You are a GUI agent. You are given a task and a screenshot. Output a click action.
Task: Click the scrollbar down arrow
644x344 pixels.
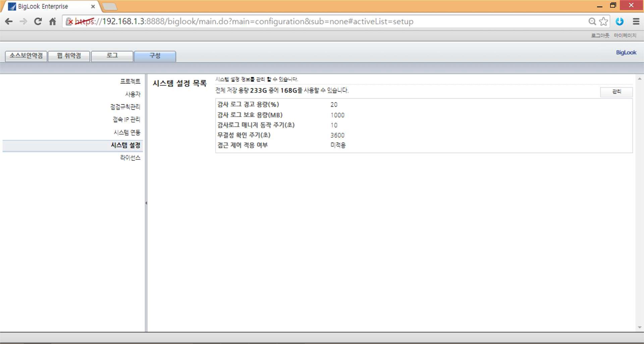(x=640, y=327)
